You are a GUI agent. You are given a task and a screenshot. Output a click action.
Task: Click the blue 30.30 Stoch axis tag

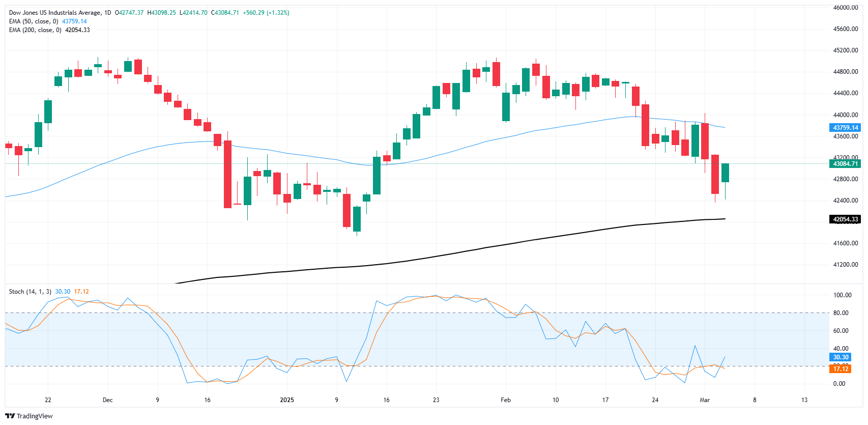pos(841,357)
